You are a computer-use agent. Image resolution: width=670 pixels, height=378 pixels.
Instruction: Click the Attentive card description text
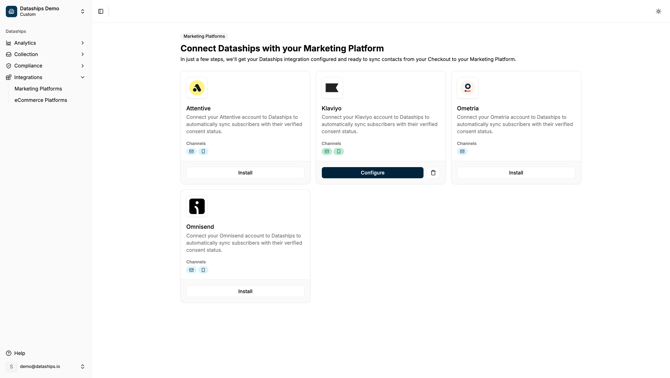(x=244, y=124)
